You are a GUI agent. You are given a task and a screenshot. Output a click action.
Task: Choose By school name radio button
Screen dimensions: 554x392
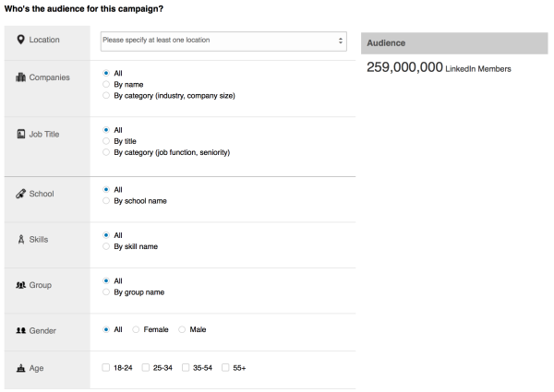pos(106,201)
